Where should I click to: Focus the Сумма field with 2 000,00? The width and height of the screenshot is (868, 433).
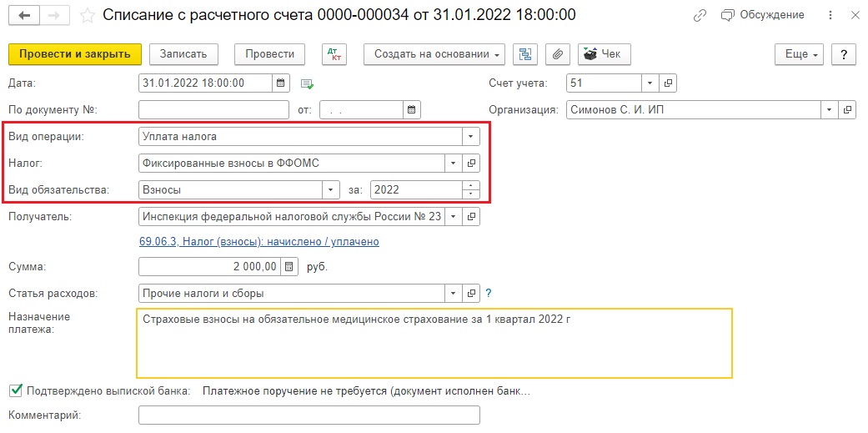point(209,267)
